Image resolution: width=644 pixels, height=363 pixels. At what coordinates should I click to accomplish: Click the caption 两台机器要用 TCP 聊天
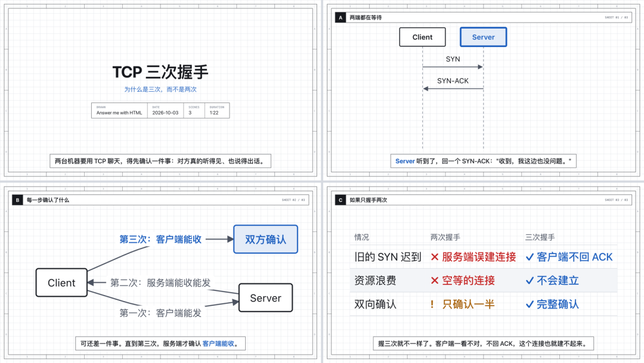click(160, 161)
